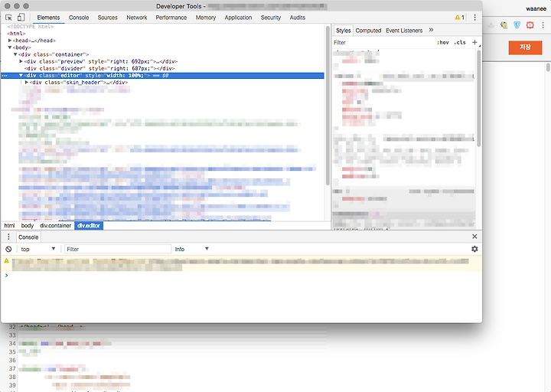Click the Elements panel vertical scrollbar
Screen dimensions: 551x392
tap(328, 106)
